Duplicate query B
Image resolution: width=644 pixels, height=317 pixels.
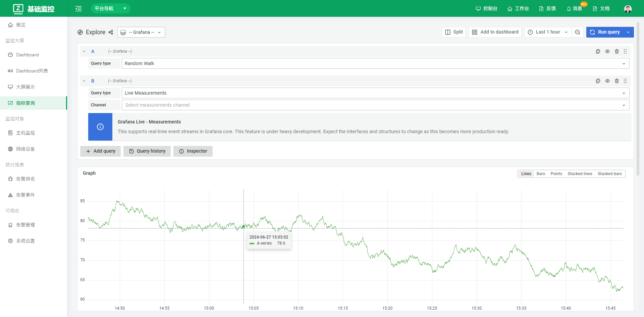pos(598,81)
